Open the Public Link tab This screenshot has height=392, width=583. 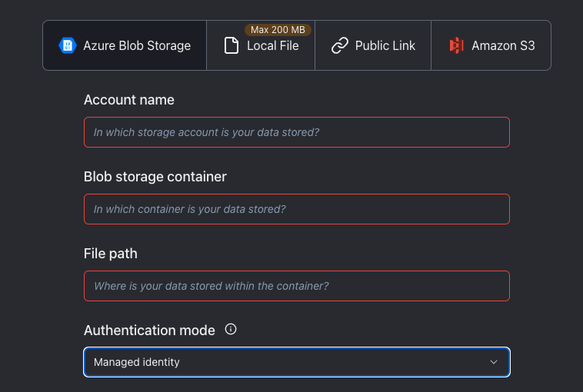tap(385, 45)
